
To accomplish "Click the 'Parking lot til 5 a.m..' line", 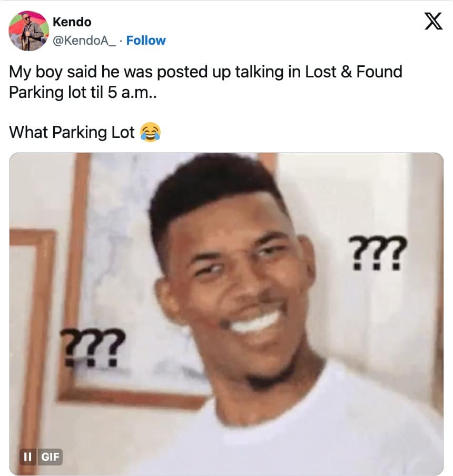I will pyautogui.click(x=83, y=92).
